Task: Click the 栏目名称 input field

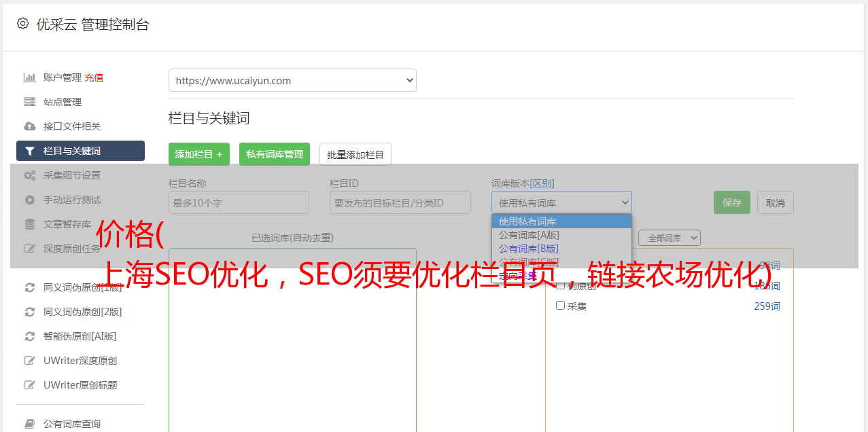Action: [239, 202]
